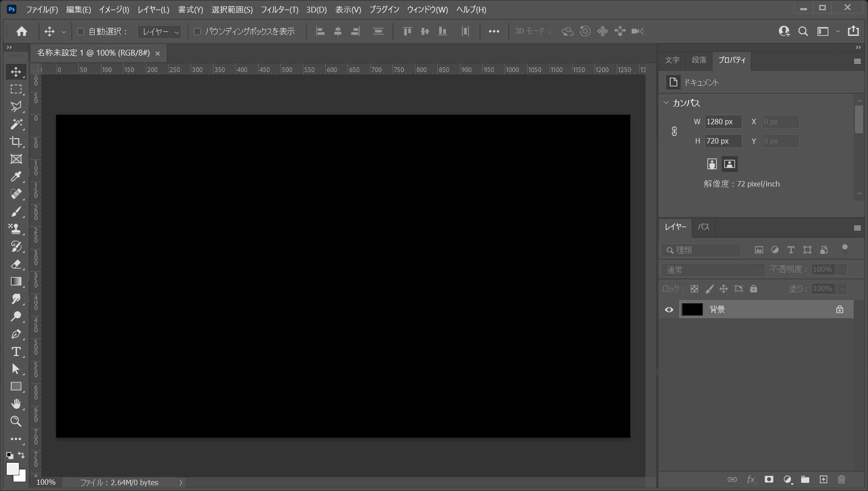Select the Clone Stamp tool
The image size is (868, 491).
(x=16, y=229)
